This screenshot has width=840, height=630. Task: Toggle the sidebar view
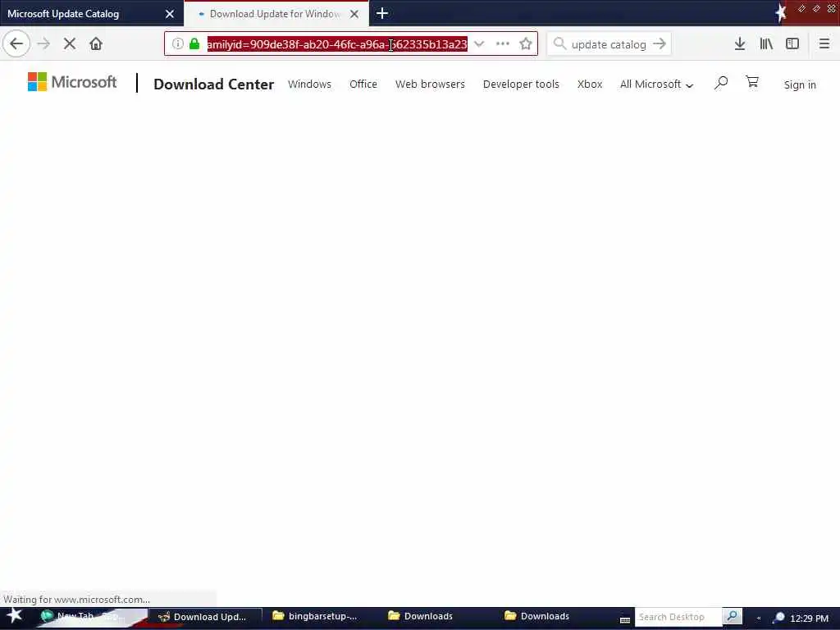pyautogui.click(x=792, y=44)
